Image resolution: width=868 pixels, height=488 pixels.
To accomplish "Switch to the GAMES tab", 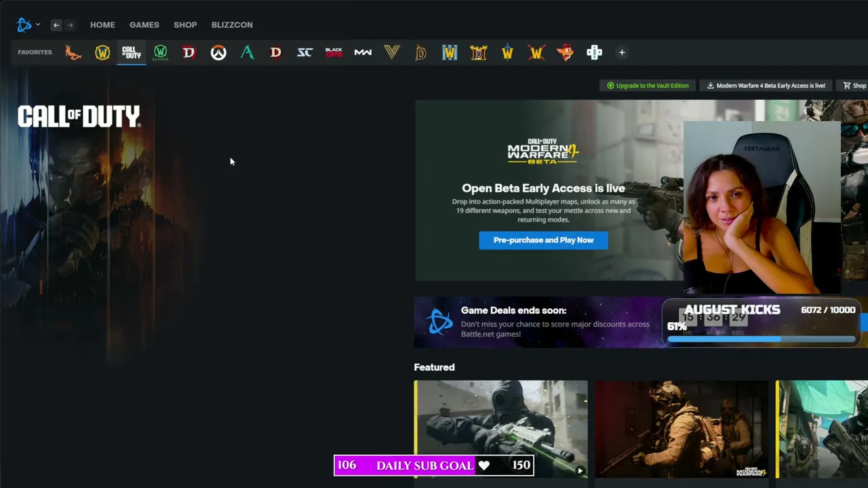I will (144, 25).
